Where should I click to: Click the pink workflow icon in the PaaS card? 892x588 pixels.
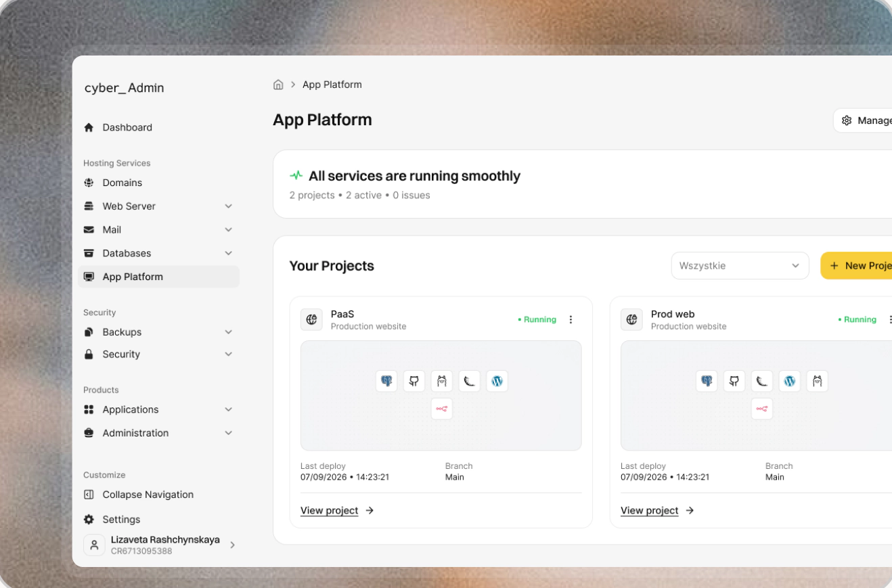click(441, 409)
